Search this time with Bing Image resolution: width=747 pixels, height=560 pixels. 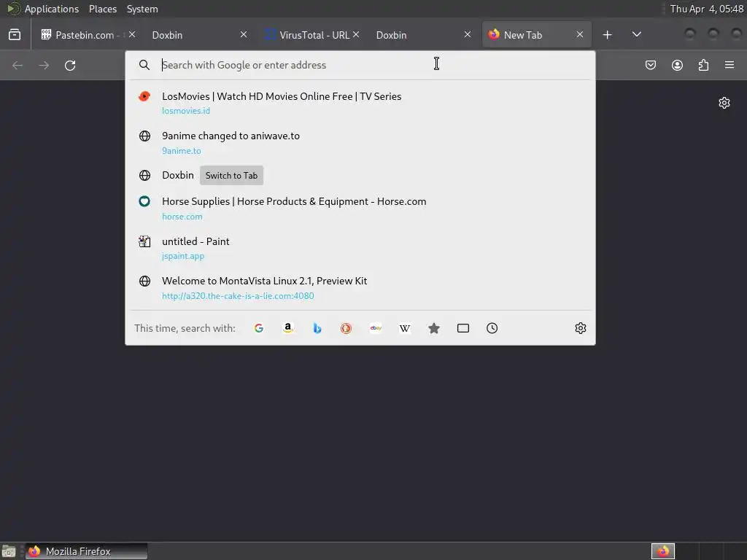coord(317,328)
